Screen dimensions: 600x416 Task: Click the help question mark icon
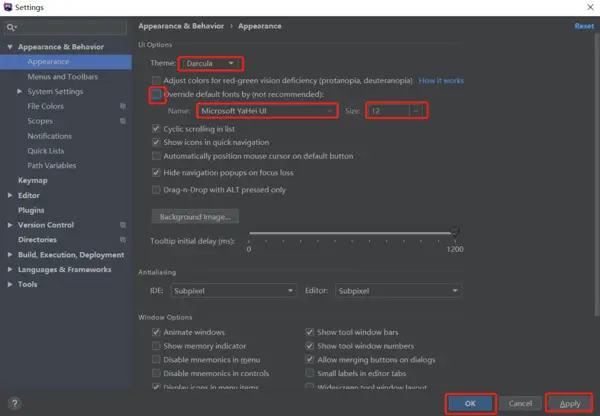pyautogui.click(x=15, y=403)
